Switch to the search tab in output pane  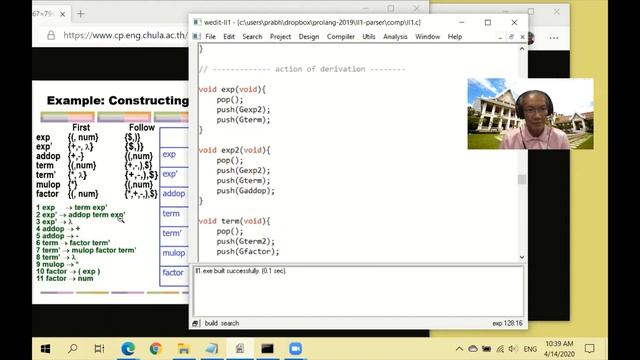[x=230, y=323]
